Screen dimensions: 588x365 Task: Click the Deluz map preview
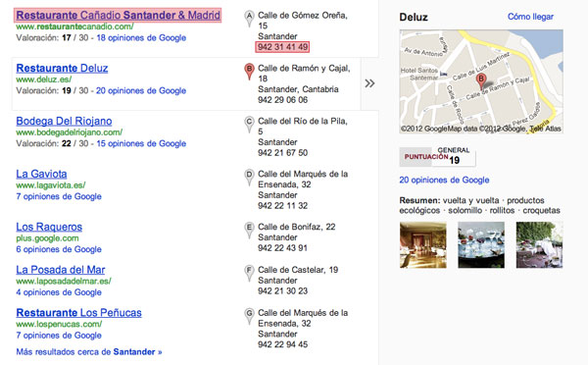click(x=481, y=81)
